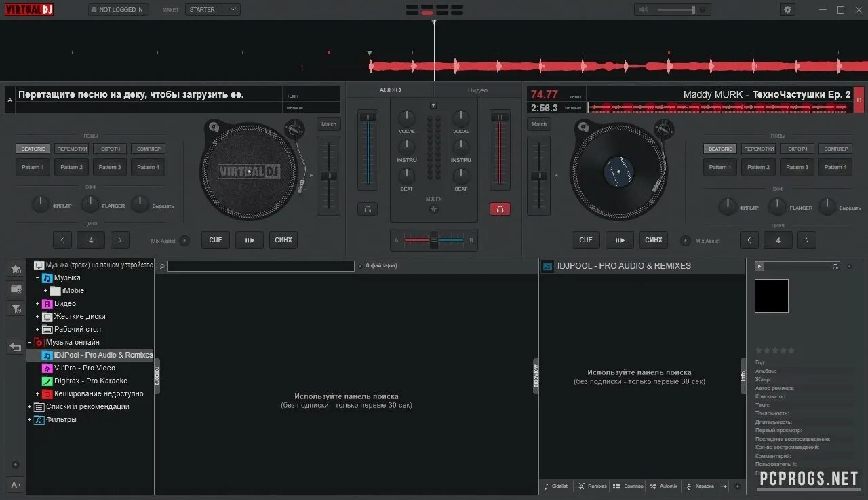Image resolution: width=868 pixels, height=500 pixels.
Task: Open the Караоке panel
Action: coord(700,486)
